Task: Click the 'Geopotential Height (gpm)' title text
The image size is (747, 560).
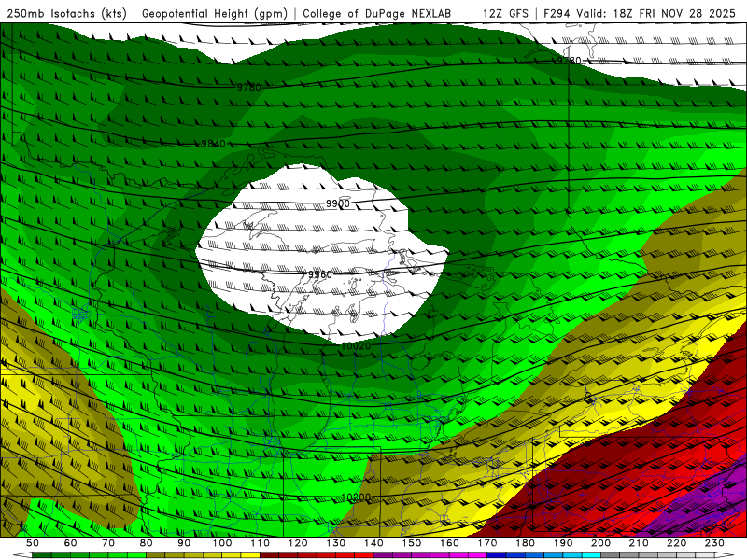Action: [215, 14]
